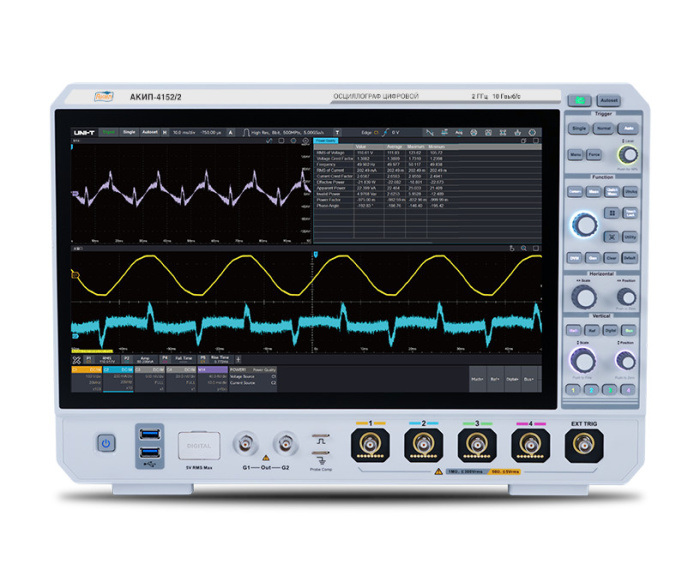Tap the T icon after the sample rate readout
Screen dimensions: 700x576
click(x=337, y=133)
